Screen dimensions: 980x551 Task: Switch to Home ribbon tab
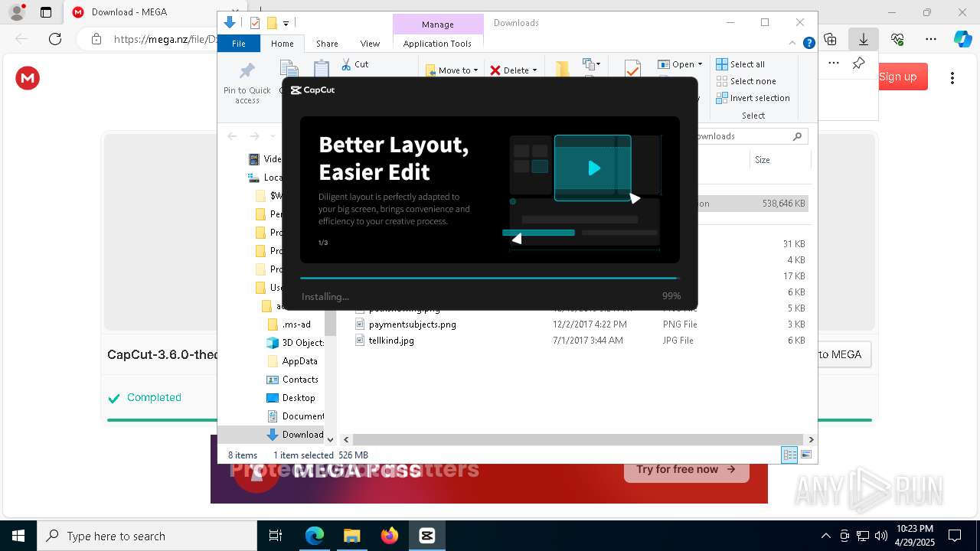click(x=282, y=44)
